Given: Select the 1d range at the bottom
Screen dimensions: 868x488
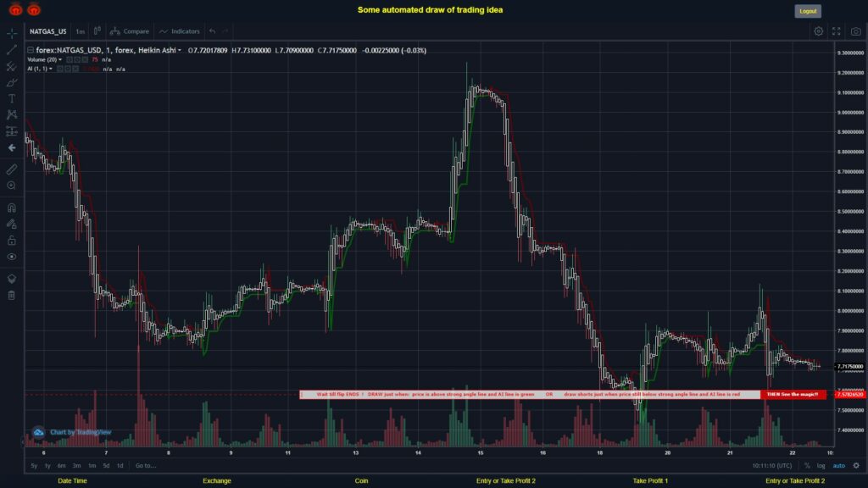Looking at the screenshot, I should (119, 465).
